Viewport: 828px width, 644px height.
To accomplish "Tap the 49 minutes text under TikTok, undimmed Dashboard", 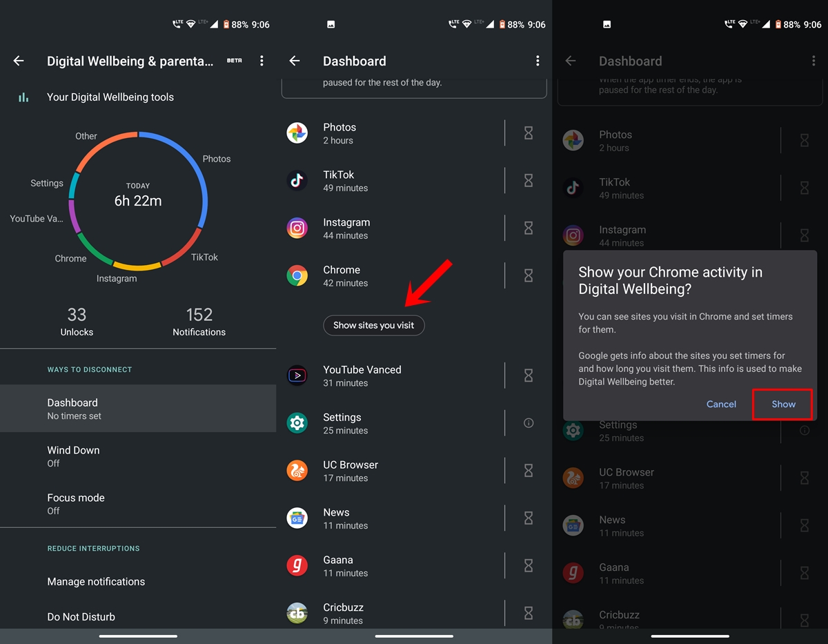I will (346, 188).
